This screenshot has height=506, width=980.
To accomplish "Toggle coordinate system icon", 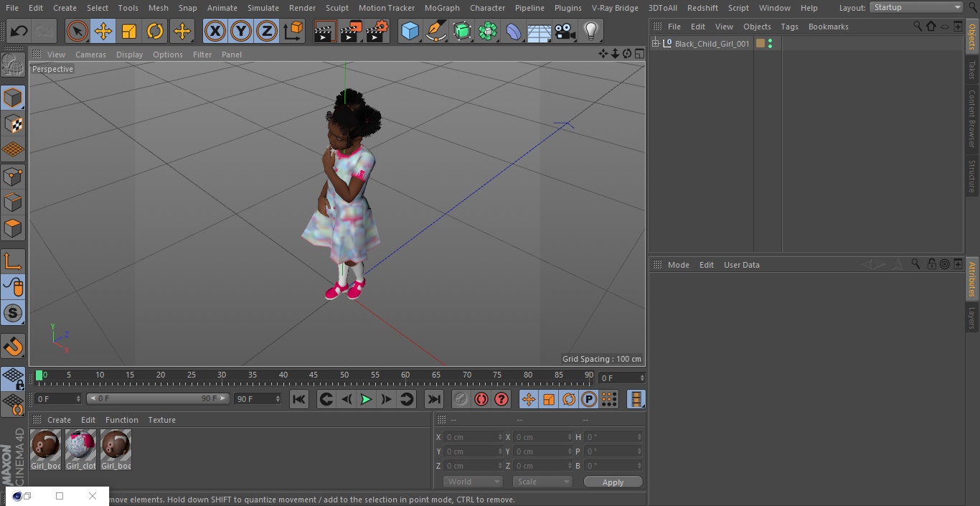I will pyautogui.click(x=293, y=31).
